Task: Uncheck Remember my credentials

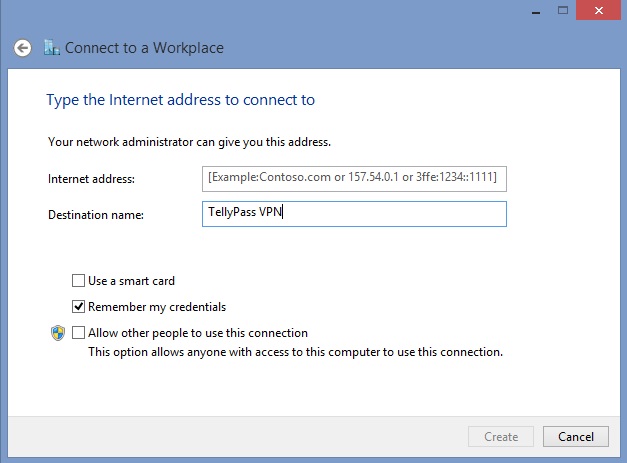Action: click(79, 307)
